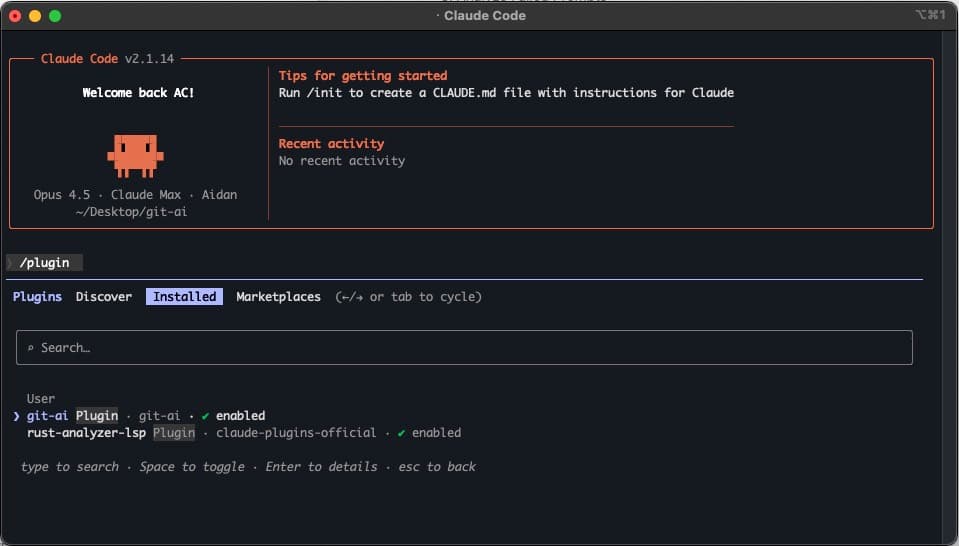Viewport: 959px width, 546px height.
Task: Toggle the rust-analyzer-lsp enabled status
Action: [x=436, y=433]
